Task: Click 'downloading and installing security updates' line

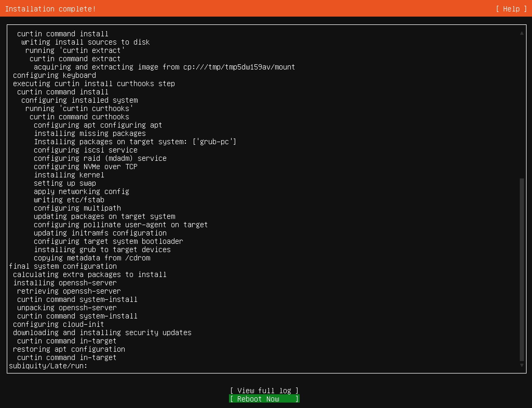Action: click(102, 333)
